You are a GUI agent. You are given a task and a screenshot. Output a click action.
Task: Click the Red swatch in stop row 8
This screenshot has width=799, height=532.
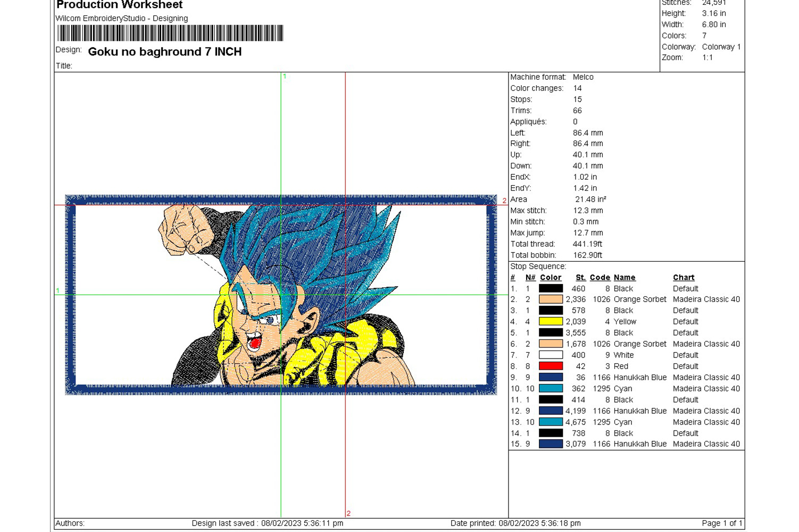click(x=551, y=367)
